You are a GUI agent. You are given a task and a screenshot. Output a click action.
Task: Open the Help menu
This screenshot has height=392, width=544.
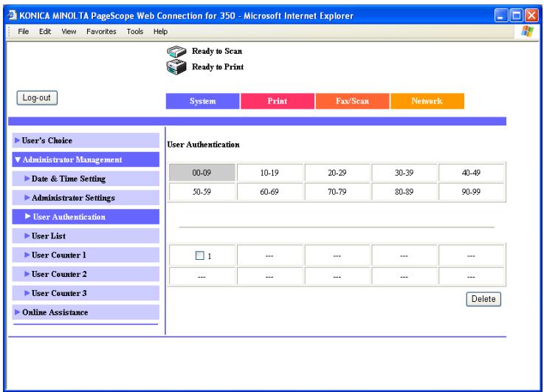pos(160,32)
